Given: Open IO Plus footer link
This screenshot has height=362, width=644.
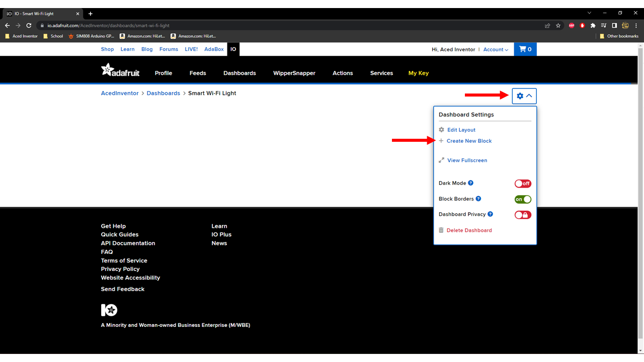Looking at the screenshot, I should [x=221, y=235].
